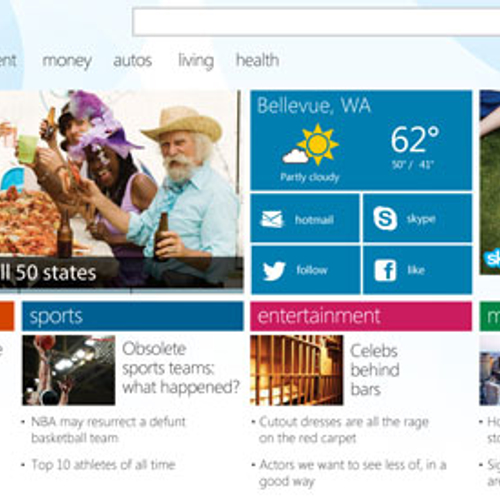Image resolution: width=500 pixels, height=500 pixels.
Task: Click the like label on Facebook tile
Action: point(416,270)
